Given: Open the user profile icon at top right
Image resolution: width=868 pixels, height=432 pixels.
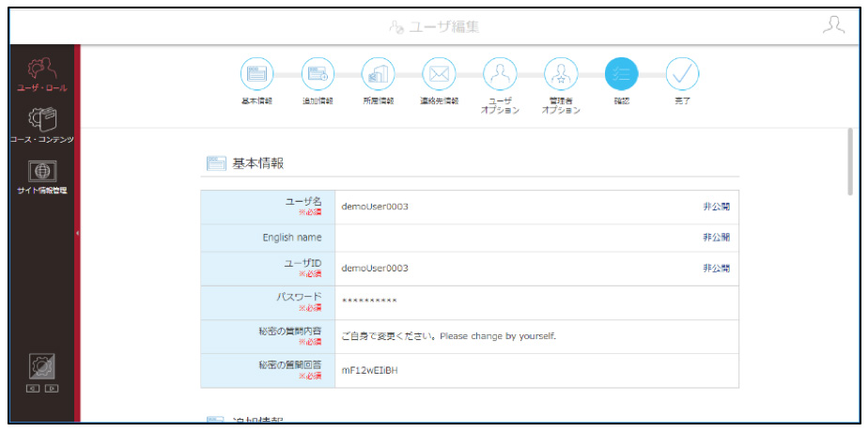Looking at the screenshot, I should 833,25.
